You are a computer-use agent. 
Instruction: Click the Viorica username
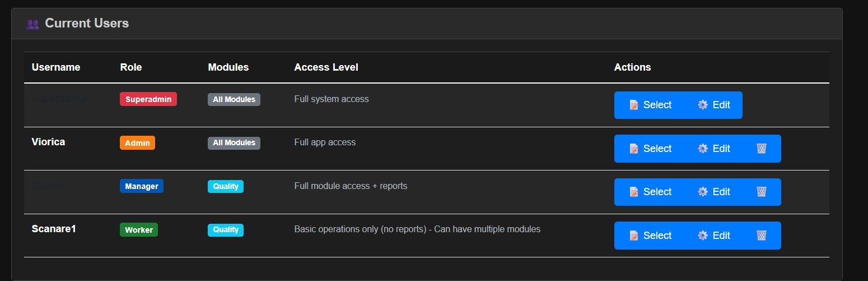[x=49, y=142]
